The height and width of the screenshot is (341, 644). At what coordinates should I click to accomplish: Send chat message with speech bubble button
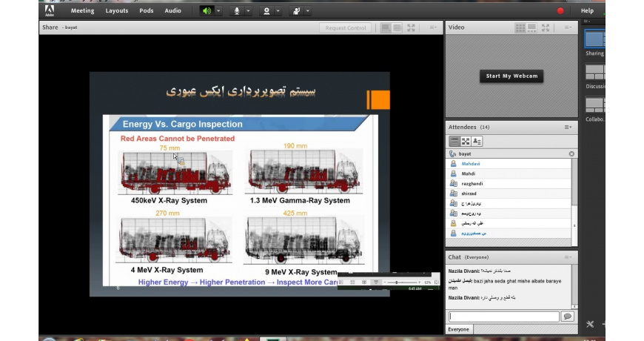click(568, 317)
